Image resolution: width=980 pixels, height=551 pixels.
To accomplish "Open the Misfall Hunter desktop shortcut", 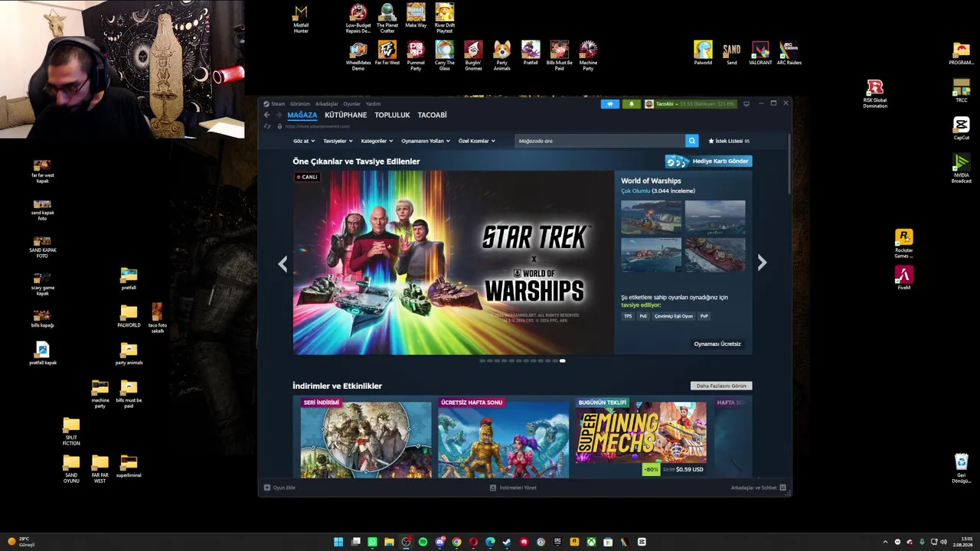I will 301,19.
